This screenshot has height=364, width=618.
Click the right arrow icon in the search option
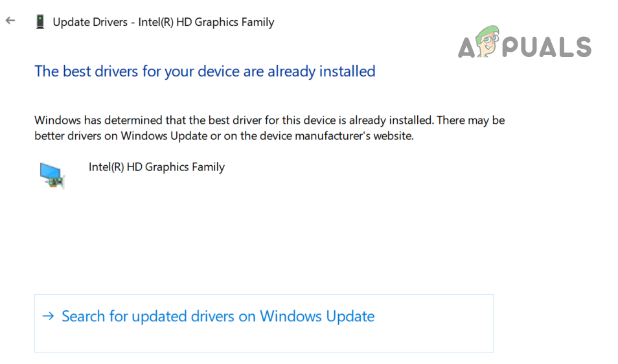tap(48, 316)
